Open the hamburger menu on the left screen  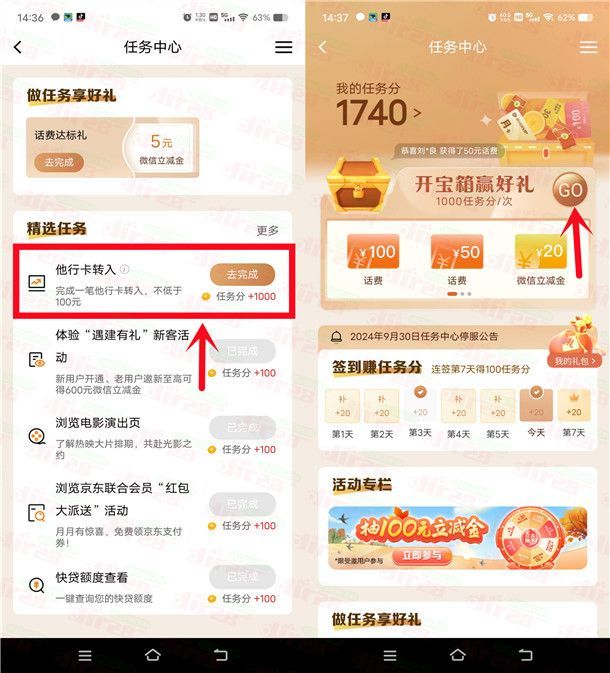tap(284, 47)
